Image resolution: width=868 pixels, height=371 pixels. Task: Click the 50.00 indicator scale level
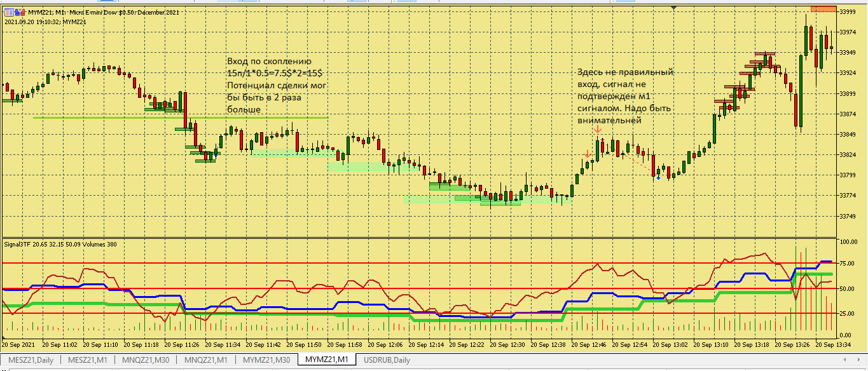click(847, 288)
